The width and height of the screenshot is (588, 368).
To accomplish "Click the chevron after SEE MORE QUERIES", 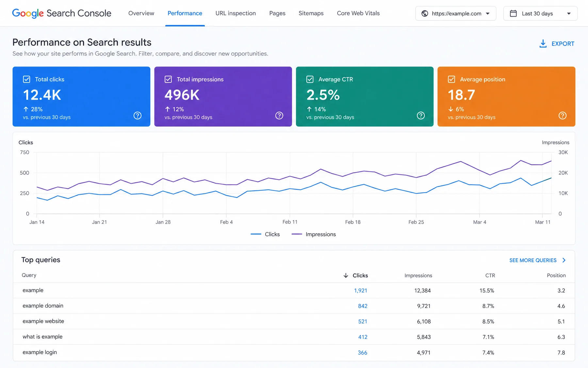I will 564,260.
